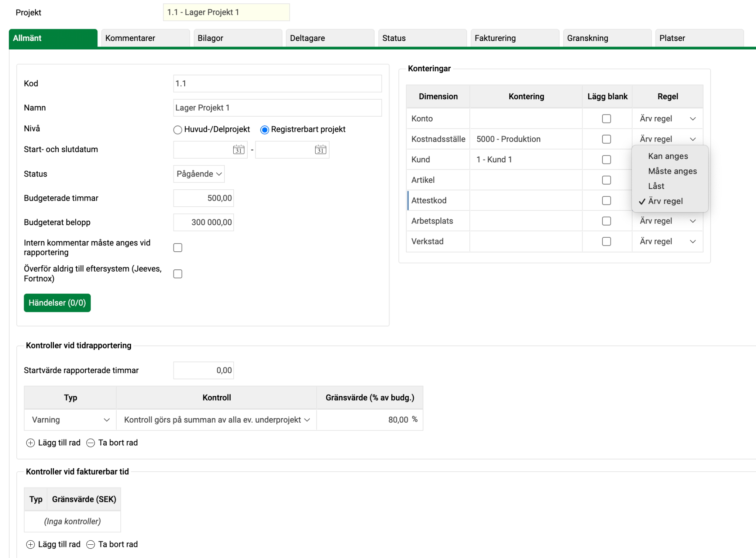Screen dimensions: 756x558
Task: Tick Lägg blank for Arbetsplats row
Action: point(606,221)
